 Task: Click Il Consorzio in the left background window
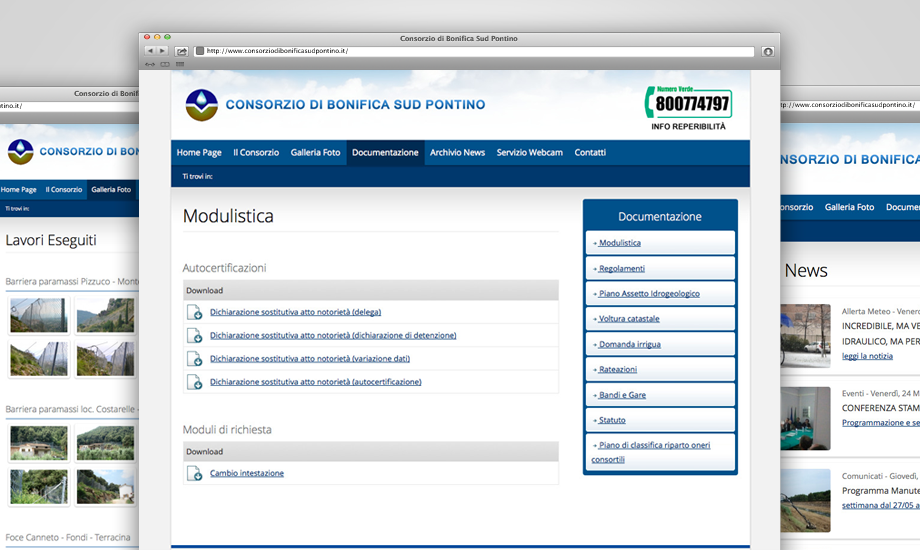click(64, 190)
